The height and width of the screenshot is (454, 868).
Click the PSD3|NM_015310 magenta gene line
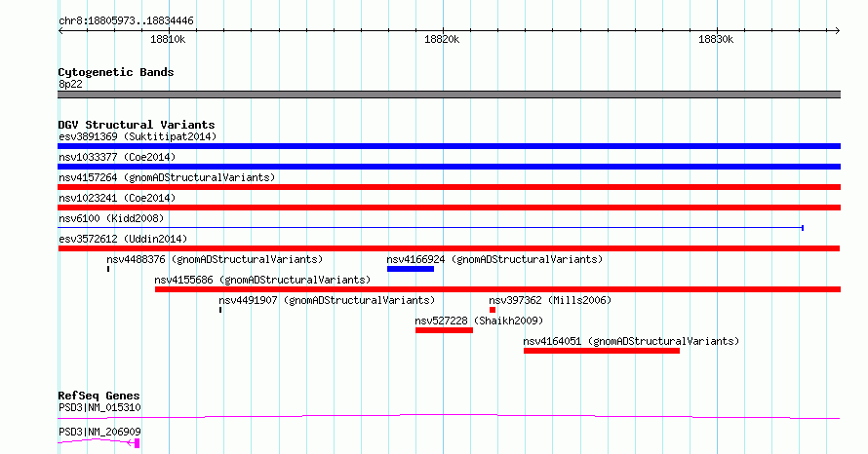449,416
